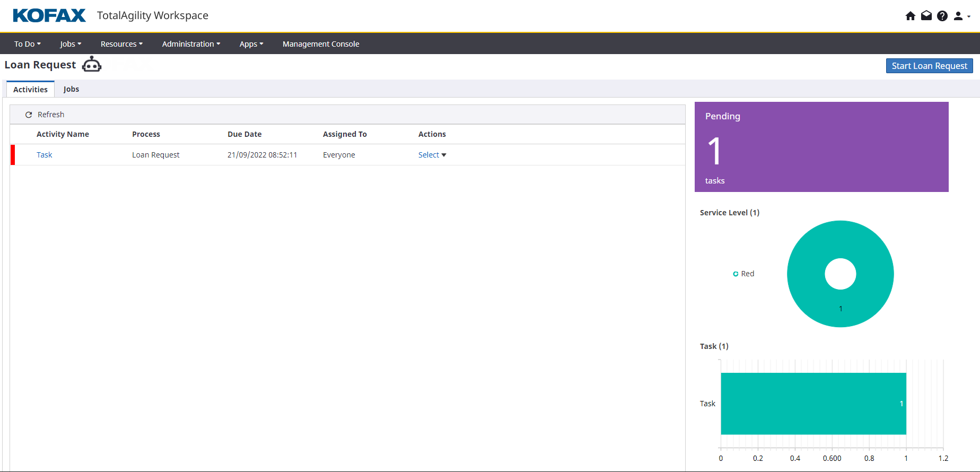The image size is (980, 472).
Task: Open the Resources menu
Action: tap(121, 44)
